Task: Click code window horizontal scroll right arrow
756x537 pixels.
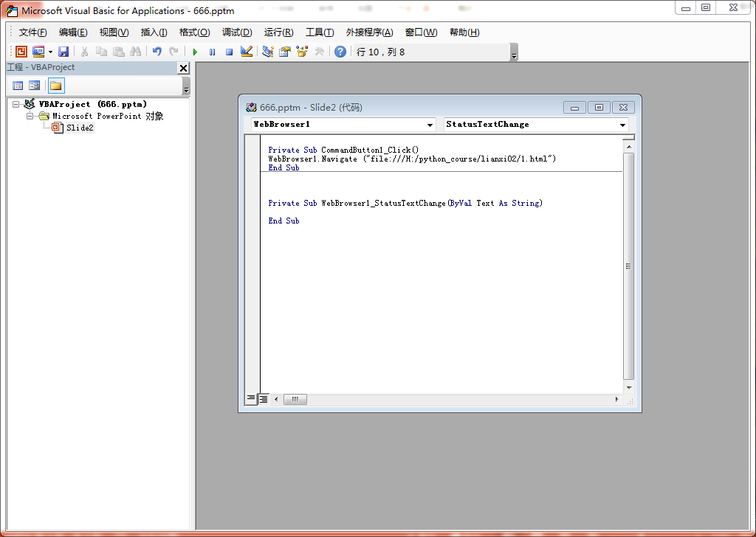Action: (616, 399)
